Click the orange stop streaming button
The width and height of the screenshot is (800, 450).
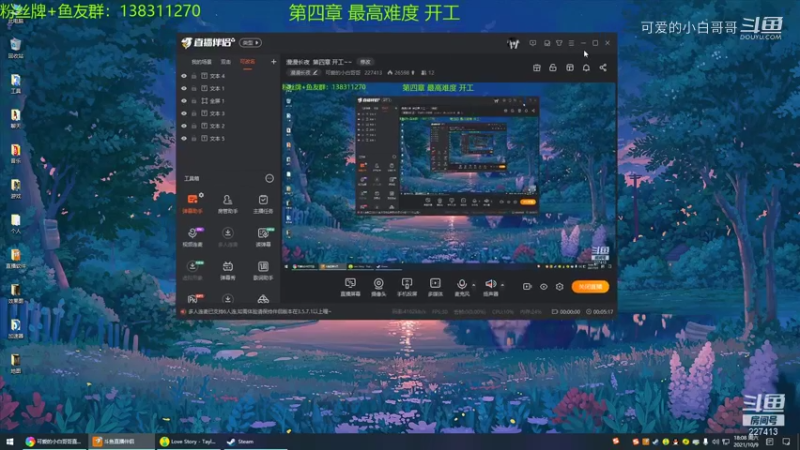590,287
